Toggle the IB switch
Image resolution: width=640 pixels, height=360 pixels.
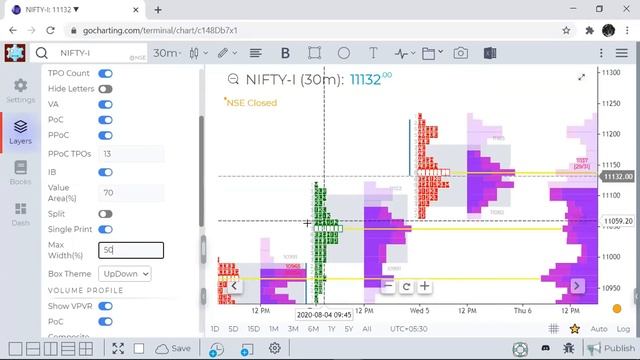click(105, 172)
